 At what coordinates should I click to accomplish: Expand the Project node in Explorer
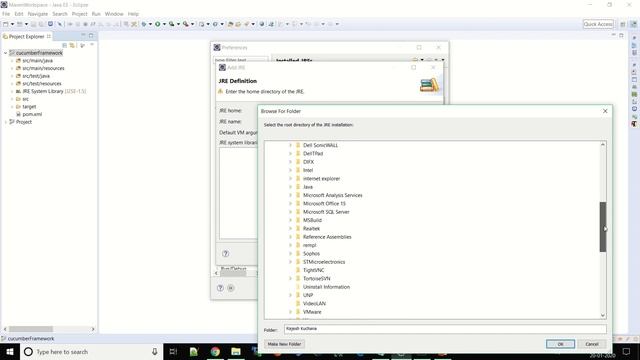point(5,122)
